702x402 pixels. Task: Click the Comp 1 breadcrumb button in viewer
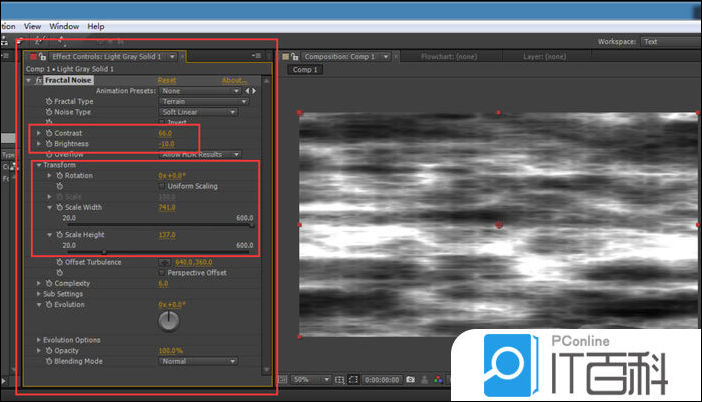pos(305,70)
